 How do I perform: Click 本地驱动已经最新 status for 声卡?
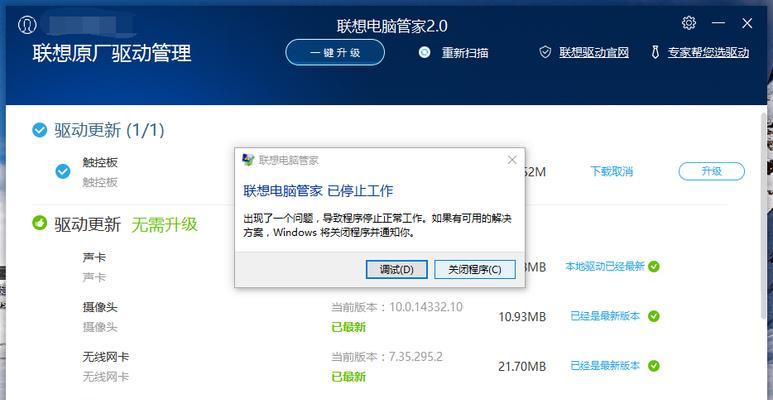(x=604, y=267)
